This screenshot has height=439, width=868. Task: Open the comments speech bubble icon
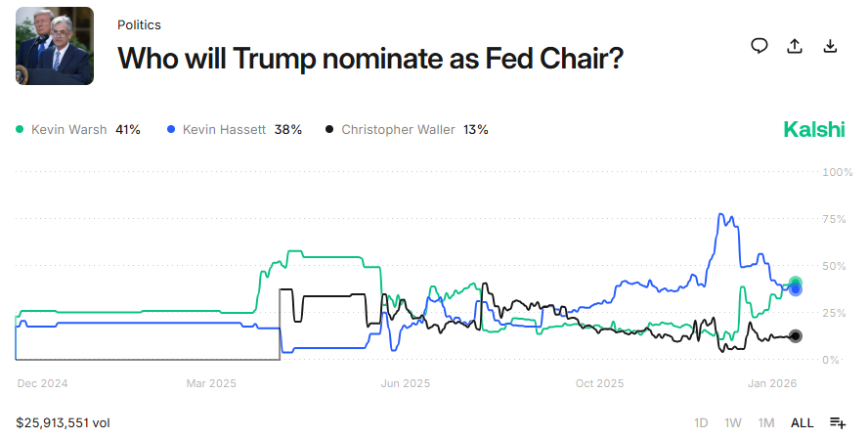tap(759, 46)
